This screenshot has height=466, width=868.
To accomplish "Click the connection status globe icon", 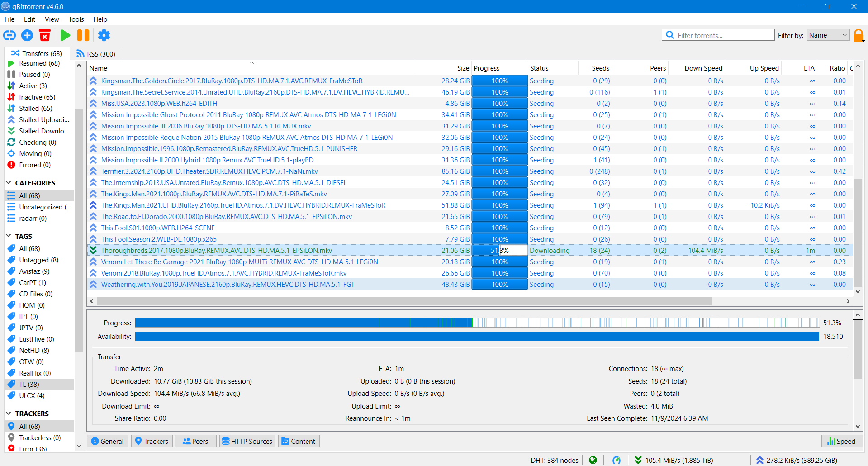I will pos(593,460).
